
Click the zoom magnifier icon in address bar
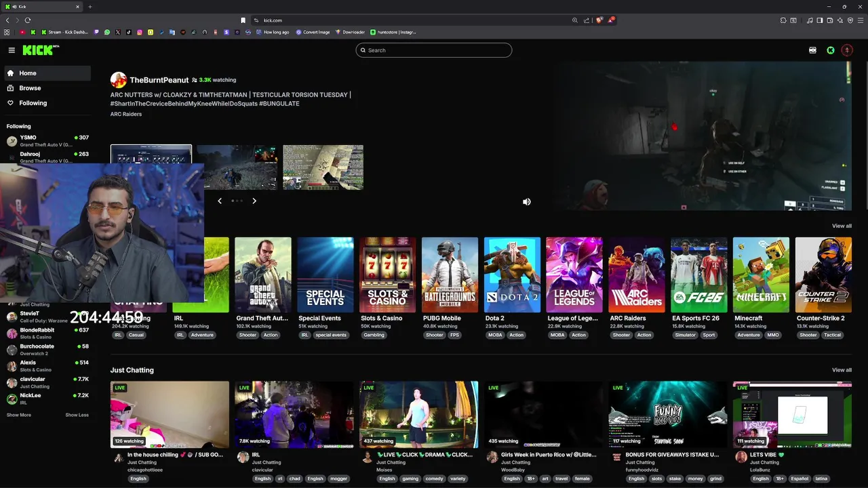[575, 20]
